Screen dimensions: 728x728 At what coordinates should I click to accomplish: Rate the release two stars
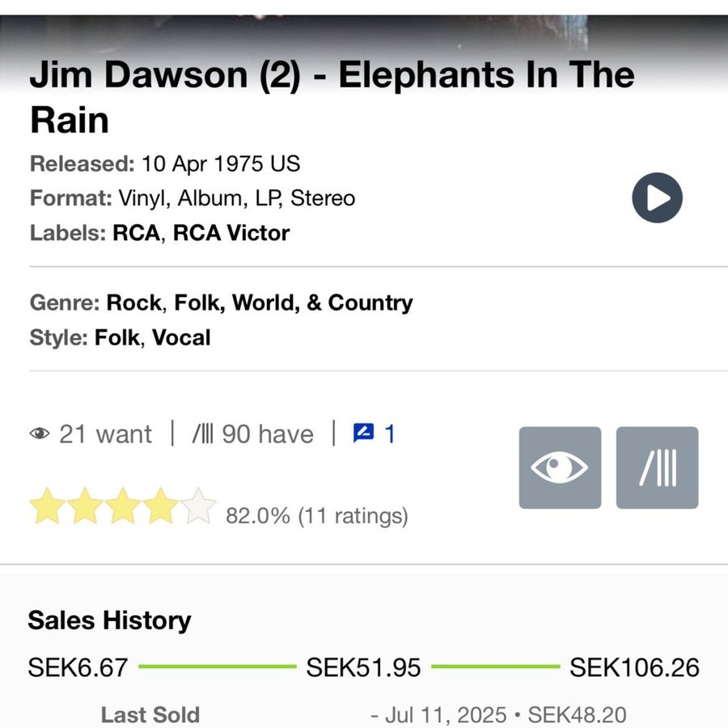(x=85, y=506)
